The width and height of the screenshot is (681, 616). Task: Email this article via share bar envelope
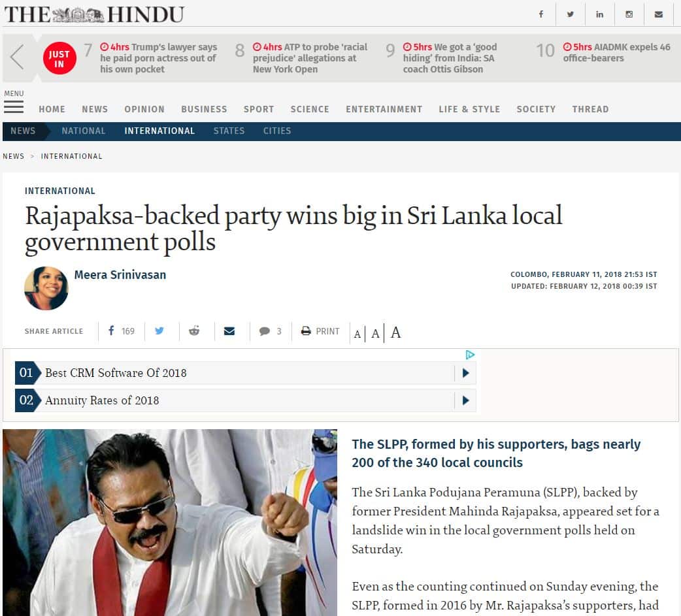229,331
